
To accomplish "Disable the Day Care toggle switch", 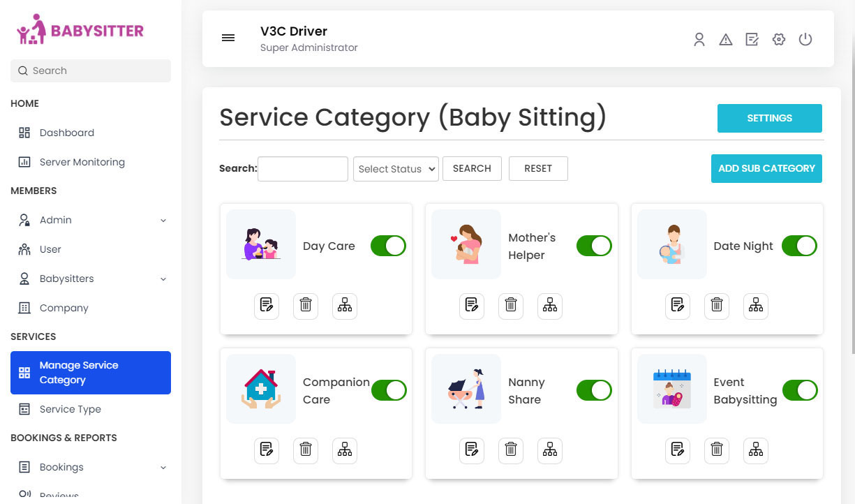I will (x=388, y=246).
